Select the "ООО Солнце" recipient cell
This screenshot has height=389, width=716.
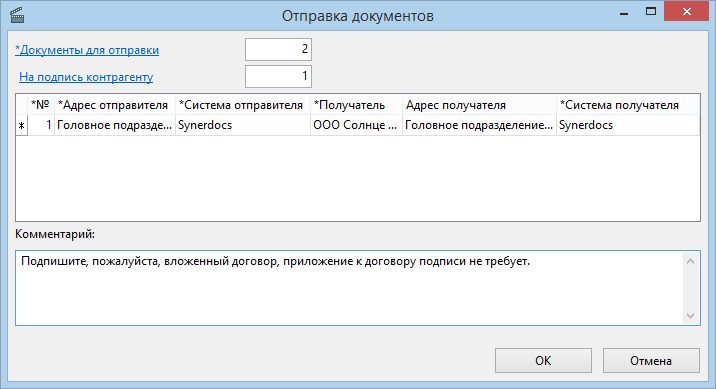click(356, 125)
